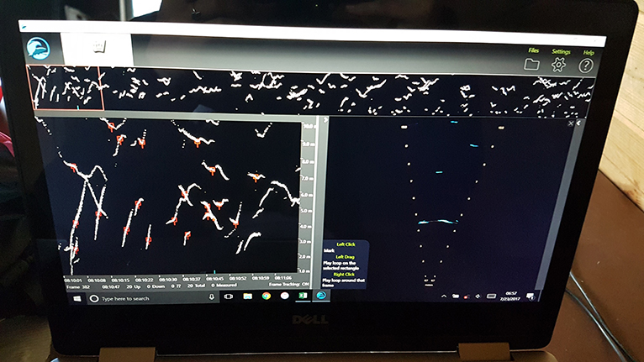
Task: Click the microphone icon in search bar
Action: 209,297
